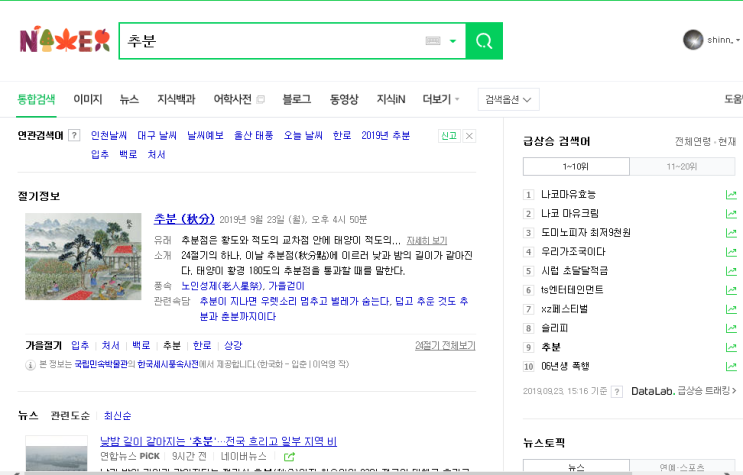The height and width of the screenshot is (475, 743).
Task: Expand the search autocomplete dropdown arrow
Action: (453, 41)
